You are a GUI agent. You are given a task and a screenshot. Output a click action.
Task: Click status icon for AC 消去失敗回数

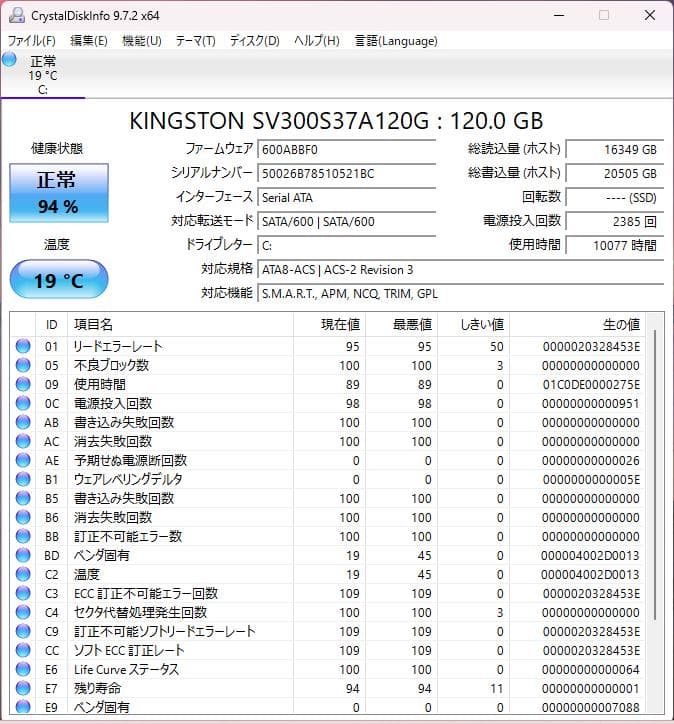23,441
